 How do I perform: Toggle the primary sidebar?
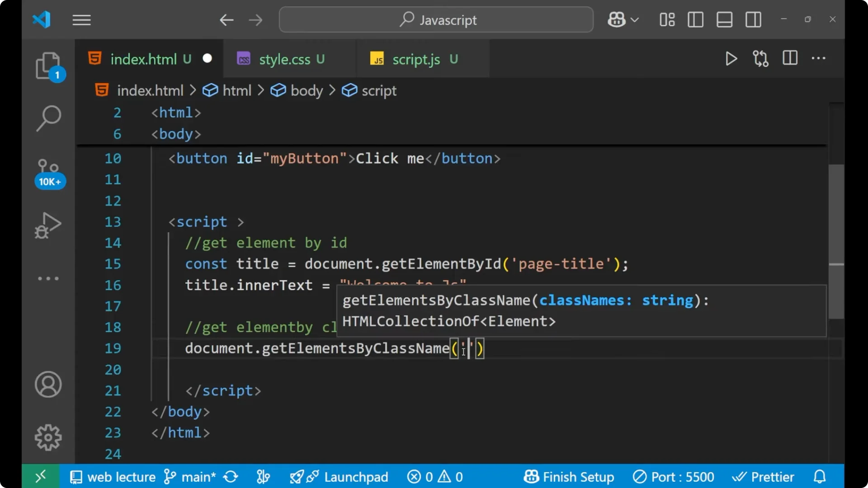[x=695, y=19]
